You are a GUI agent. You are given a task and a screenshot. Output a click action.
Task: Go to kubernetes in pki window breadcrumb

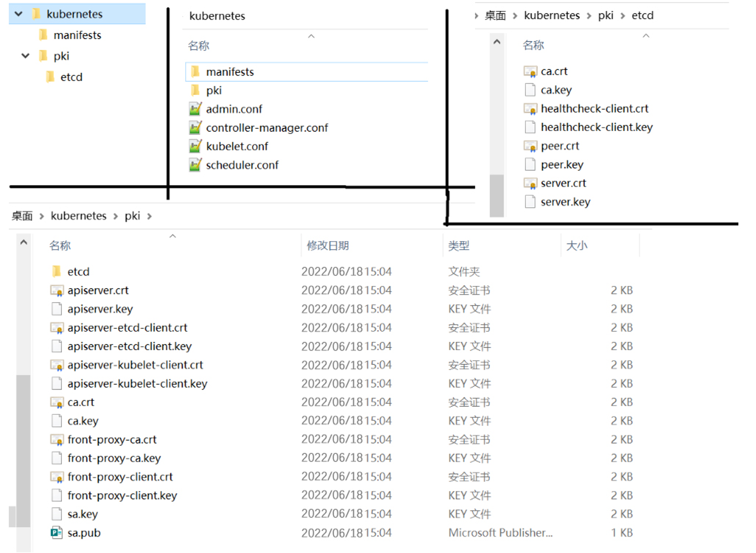(x=79, y=216)
